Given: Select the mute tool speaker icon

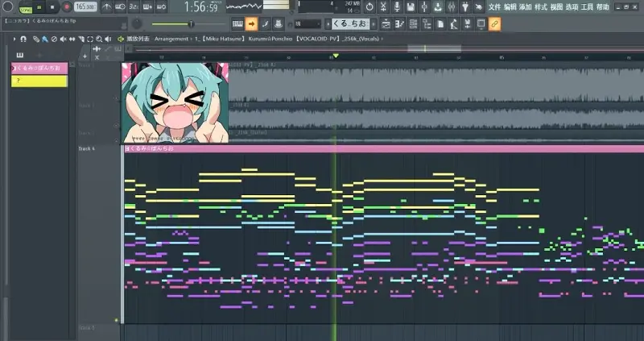Looking at the screenshot, I should click(x=63, y=39).
